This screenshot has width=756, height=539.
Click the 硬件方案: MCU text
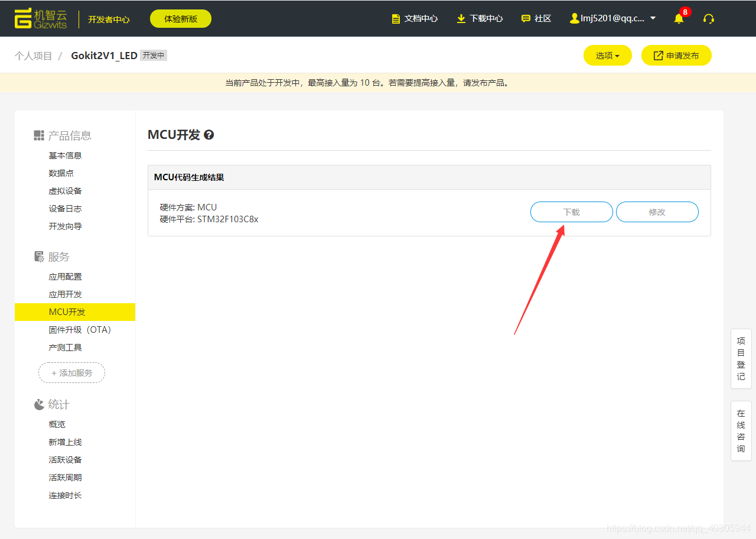188,207
